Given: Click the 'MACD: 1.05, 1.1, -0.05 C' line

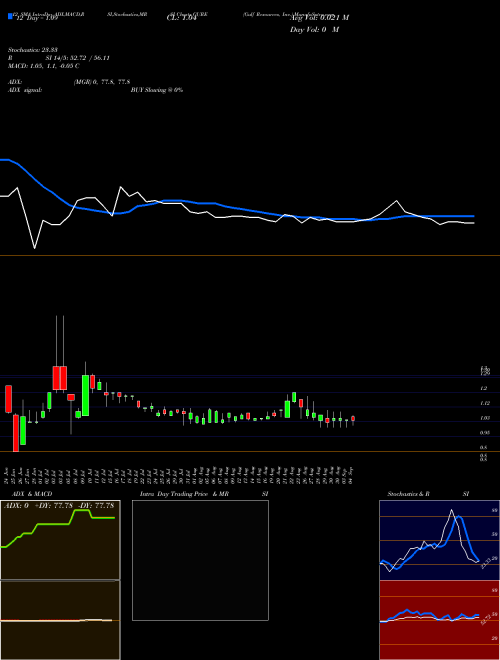Looking at the screenshot, I should [x=44, y=66].
